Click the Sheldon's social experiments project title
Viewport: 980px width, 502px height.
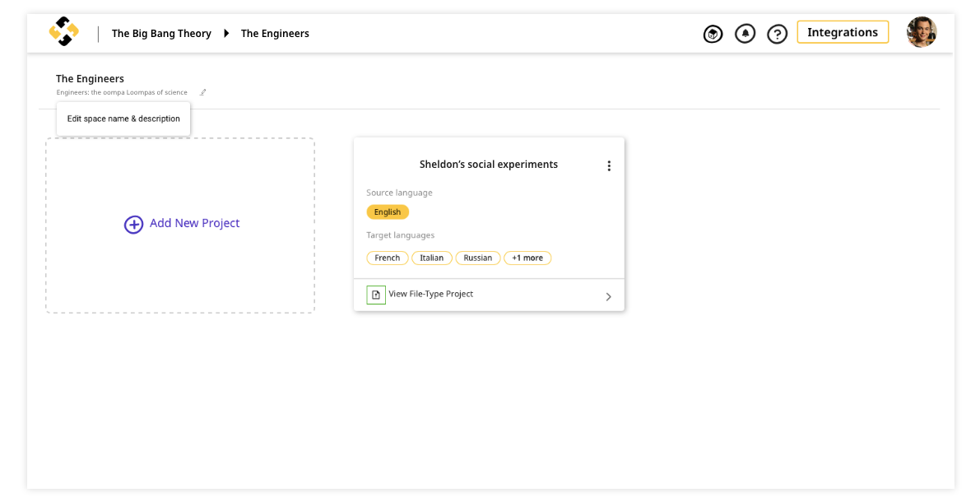pos(489,165)
